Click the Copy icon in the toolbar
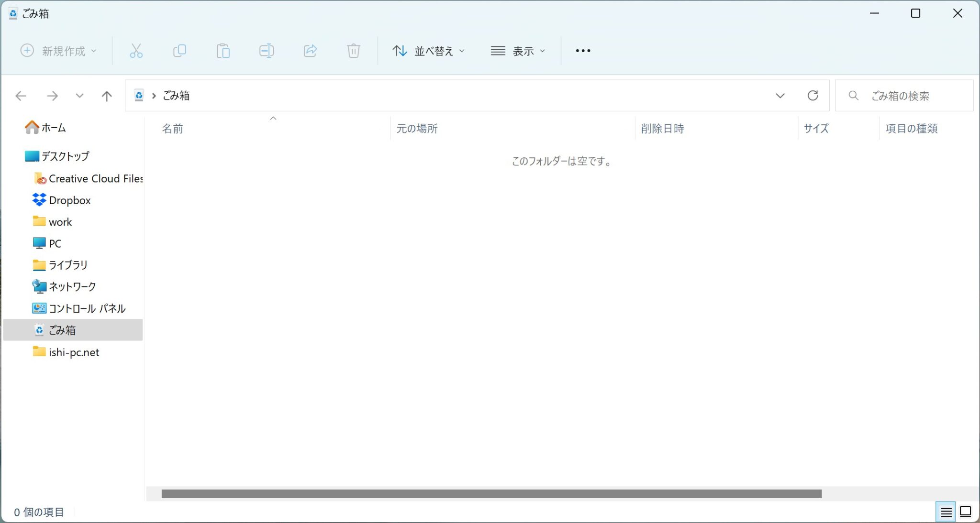 coord(179,51)
